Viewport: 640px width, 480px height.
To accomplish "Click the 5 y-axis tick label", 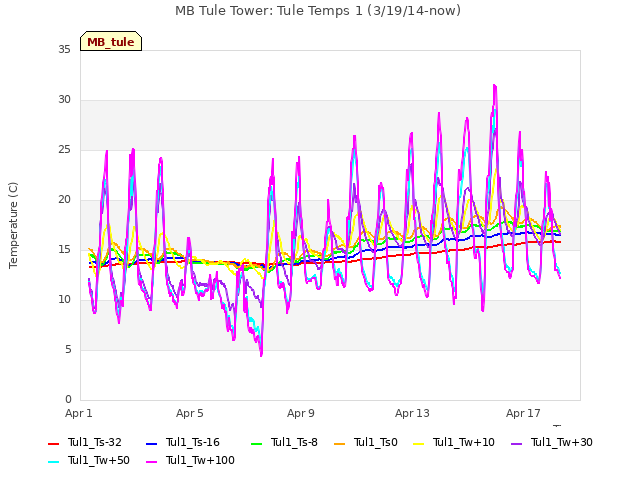I will tap(68, 350).
